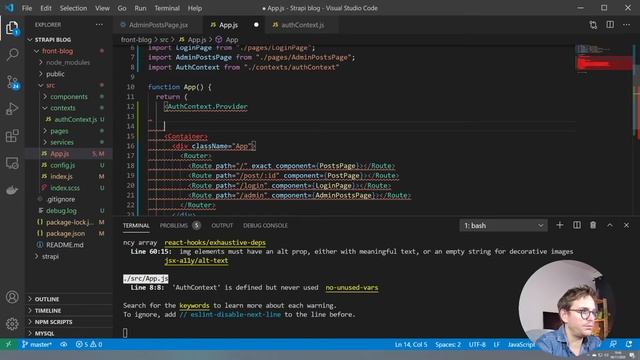
Task: Open the Search view icon
Action: pyautogui.click(x=12, y=55)
